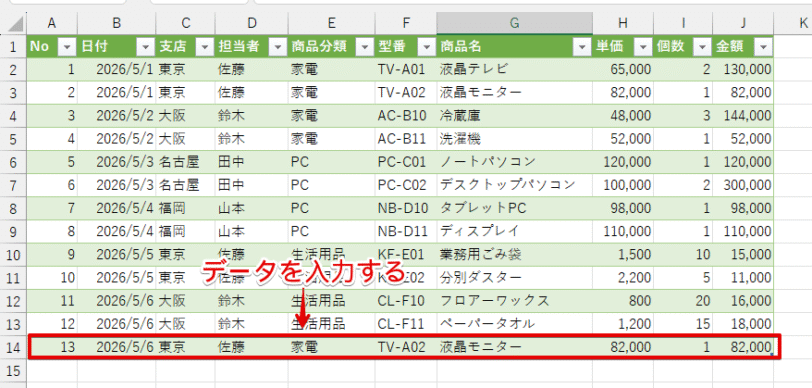Select row 1 header
812x388 pixels.
pos(13,47)
